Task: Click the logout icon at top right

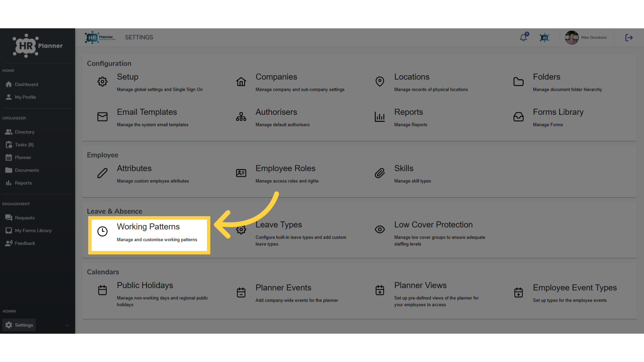Action: coord(629,38)
